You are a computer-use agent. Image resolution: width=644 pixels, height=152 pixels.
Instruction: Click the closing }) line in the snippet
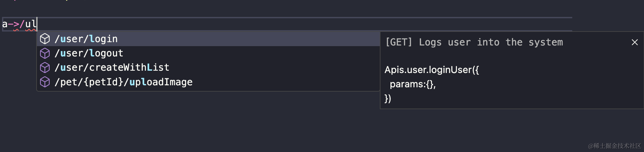coord(388,99)
